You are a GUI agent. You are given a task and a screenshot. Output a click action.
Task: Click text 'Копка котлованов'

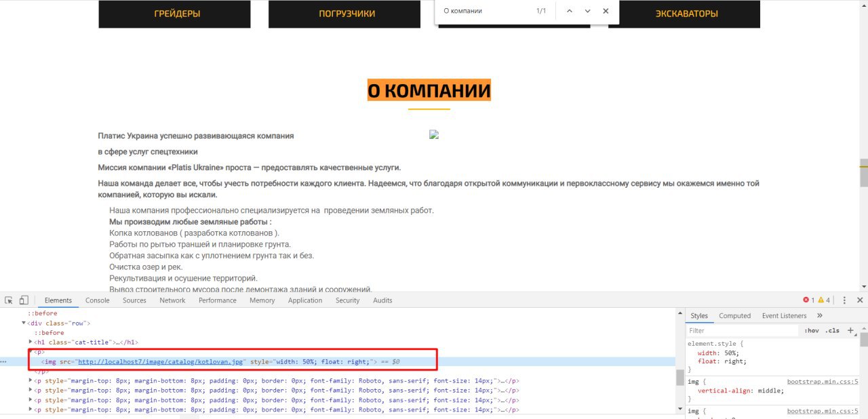[x=141, y=233]
